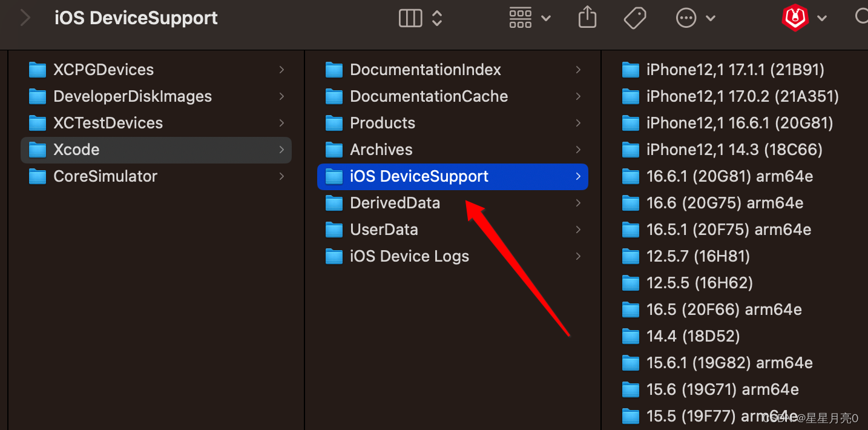
Task: Open the iOS Device Logs folder
Action: [x=409, y=256]
